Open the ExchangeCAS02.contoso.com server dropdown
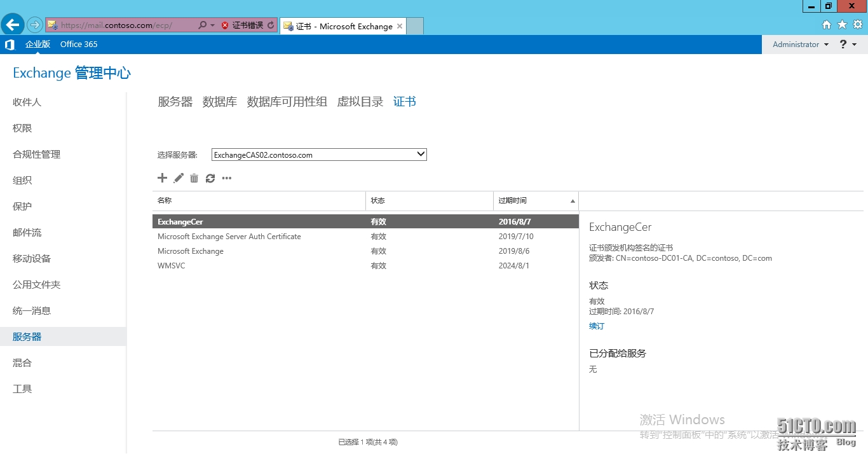Image resolution: width=868 pixels, height=463 pixels. 419,154
